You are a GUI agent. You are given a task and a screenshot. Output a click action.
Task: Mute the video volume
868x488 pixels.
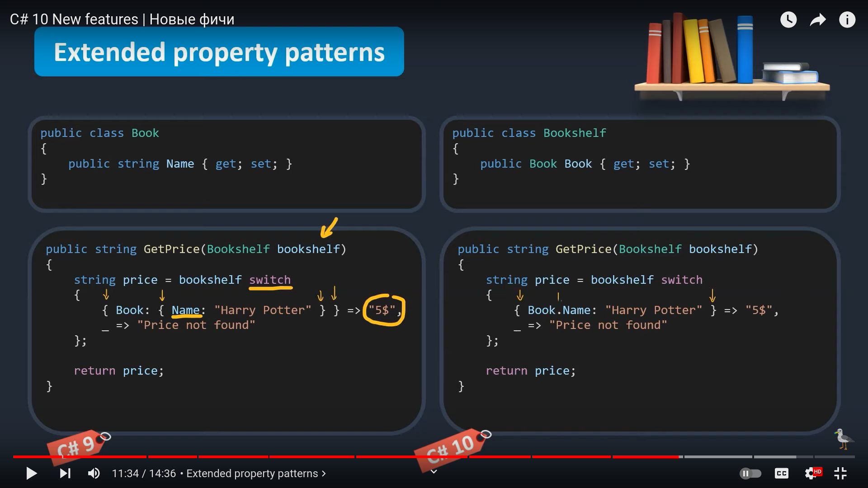pos(94,473)
